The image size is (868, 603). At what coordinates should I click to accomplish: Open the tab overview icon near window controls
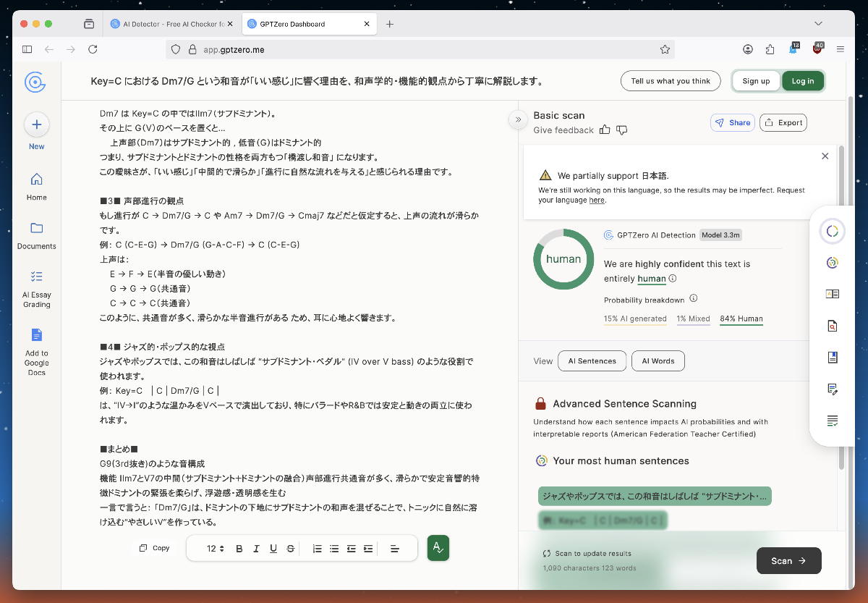click(89, 24)
